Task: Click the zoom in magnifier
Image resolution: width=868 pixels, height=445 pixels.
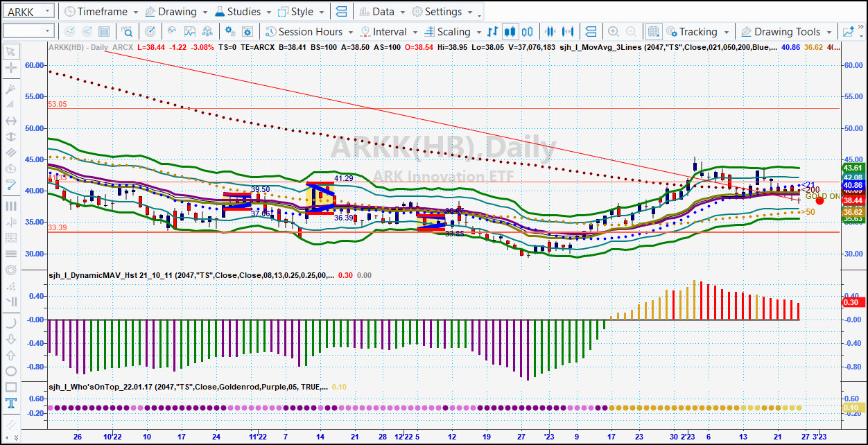Action: click(x=614, y=31)
